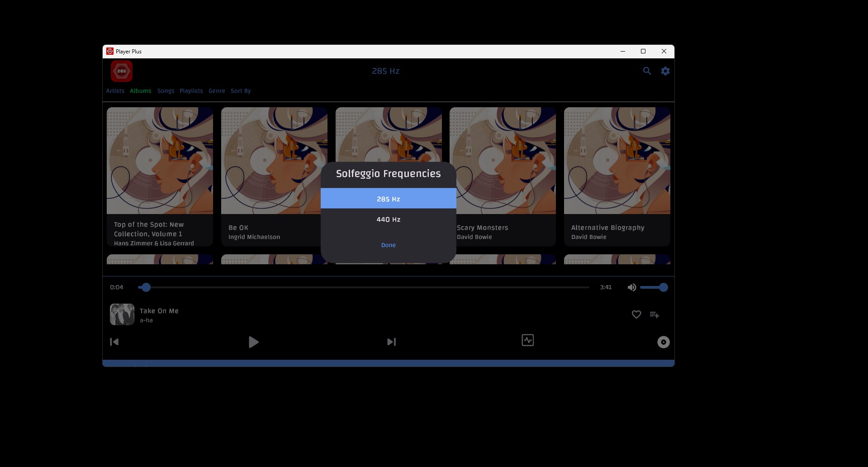Open the Sort By menu
The image size is (868, 467).
(241, 91)
